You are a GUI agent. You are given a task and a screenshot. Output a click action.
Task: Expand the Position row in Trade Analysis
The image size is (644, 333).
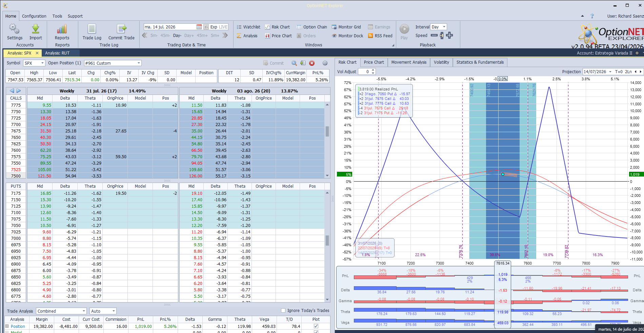pyautogui.click(x=7, y=326)
